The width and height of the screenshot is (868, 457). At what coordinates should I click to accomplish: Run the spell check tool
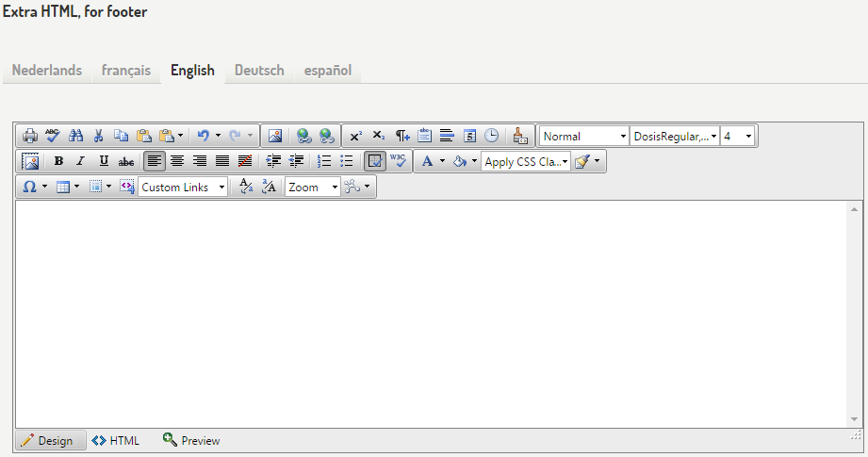point(53,136)
